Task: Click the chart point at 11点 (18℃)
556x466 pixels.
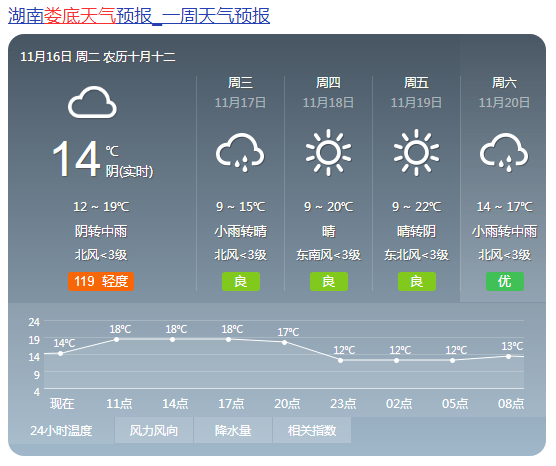Action: click(x=117, y=339)
